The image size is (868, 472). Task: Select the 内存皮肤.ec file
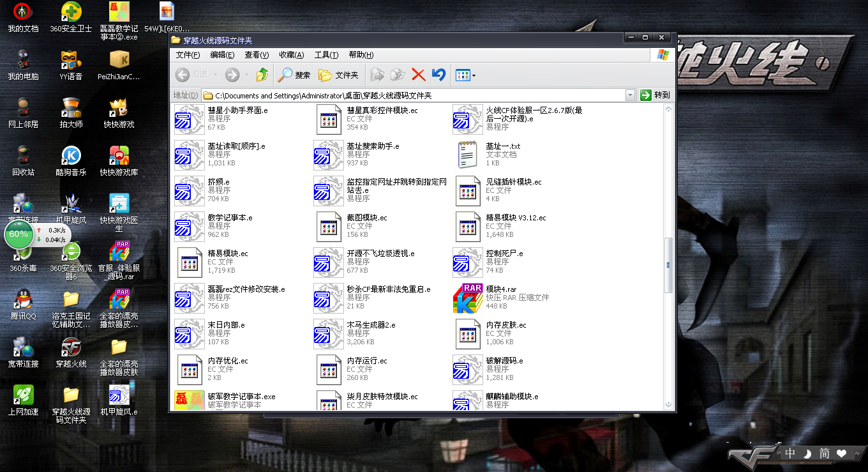click(490, 333)
